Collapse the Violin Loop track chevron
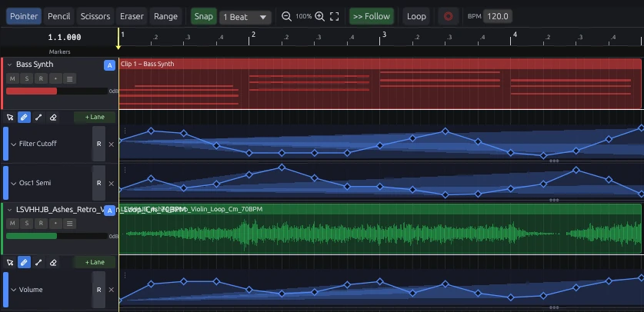The height and width of the screenshot is (312, 644). click(9, 210)
